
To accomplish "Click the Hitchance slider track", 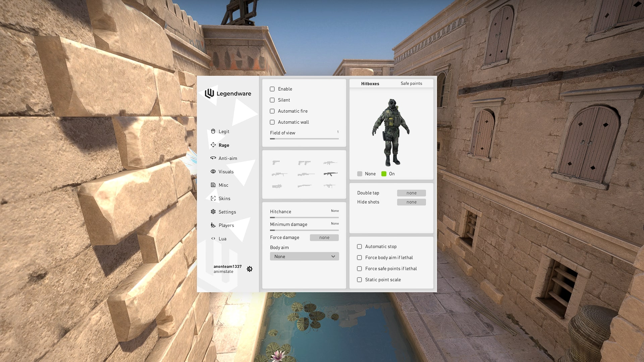I will (x=304, y=218).
